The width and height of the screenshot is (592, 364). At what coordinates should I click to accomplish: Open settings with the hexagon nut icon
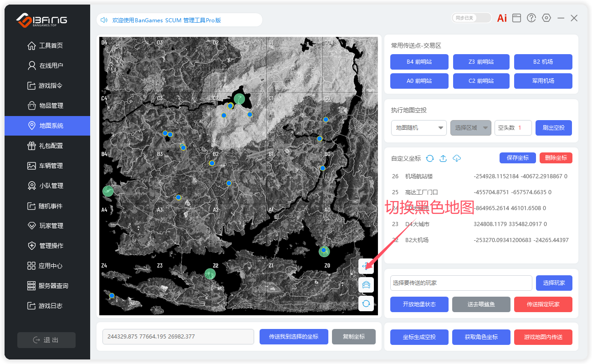[546, 18]
